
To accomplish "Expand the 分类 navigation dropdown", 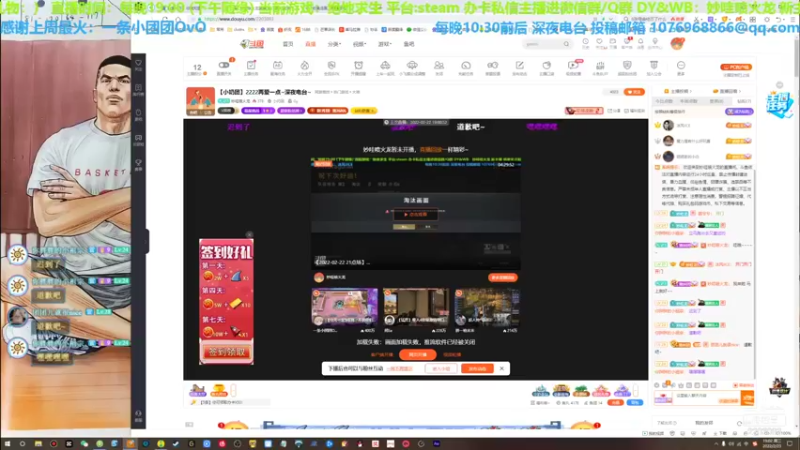I will [334, 44].
